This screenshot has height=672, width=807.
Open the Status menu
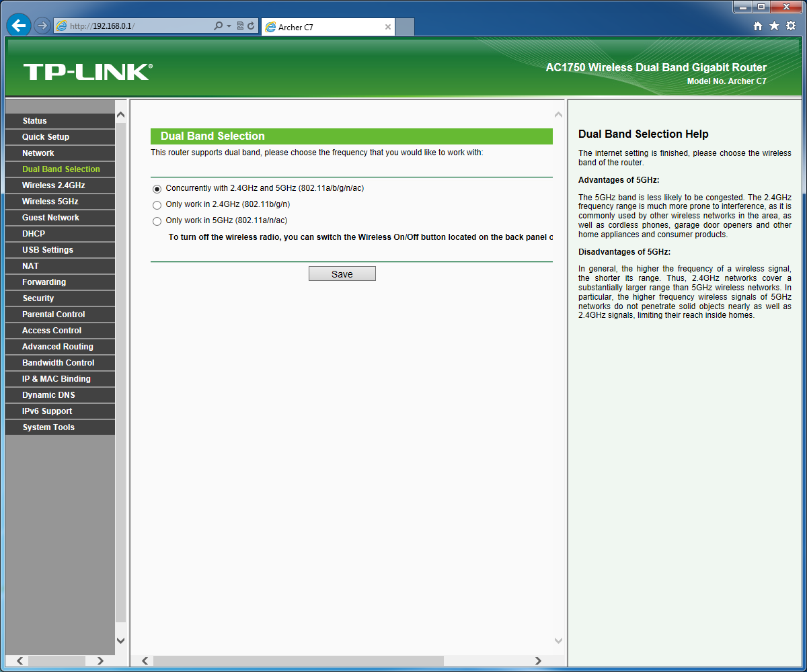pyautogui.click(x=60, y=121)
